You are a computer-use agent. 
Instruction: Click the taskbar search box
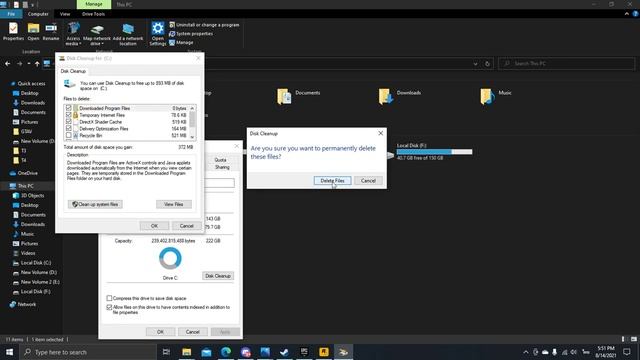(88, 352)
